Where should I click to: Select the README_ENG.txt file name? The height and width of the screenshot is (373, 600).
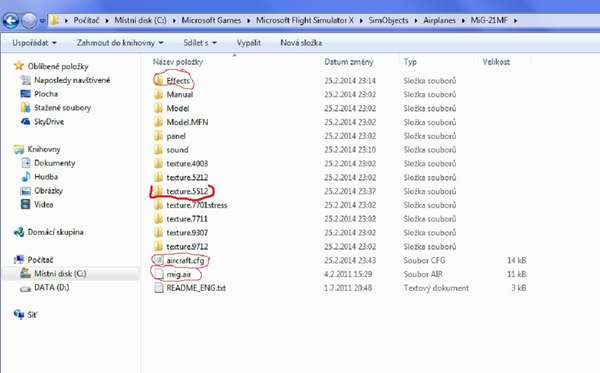(196, 288)
